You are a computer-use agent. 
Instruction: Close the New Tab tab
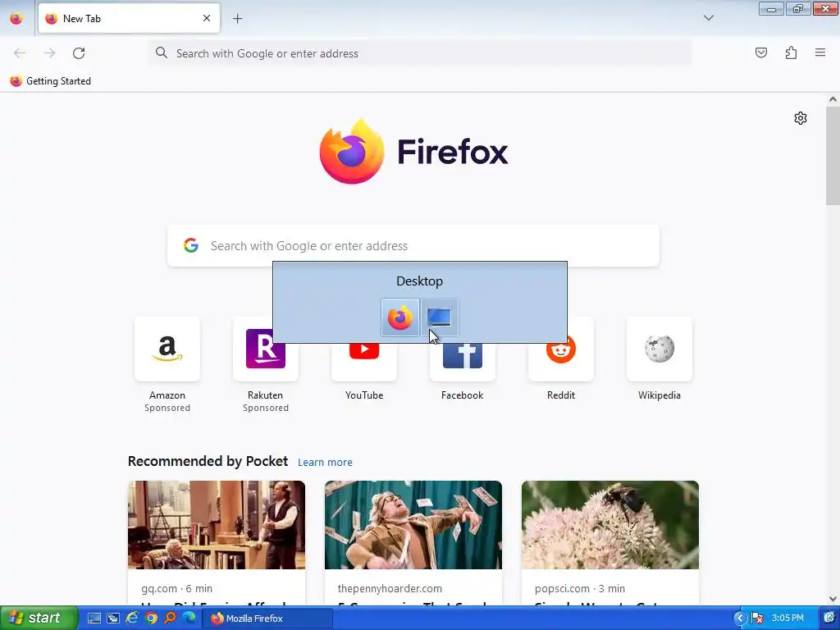coord(206,18)
